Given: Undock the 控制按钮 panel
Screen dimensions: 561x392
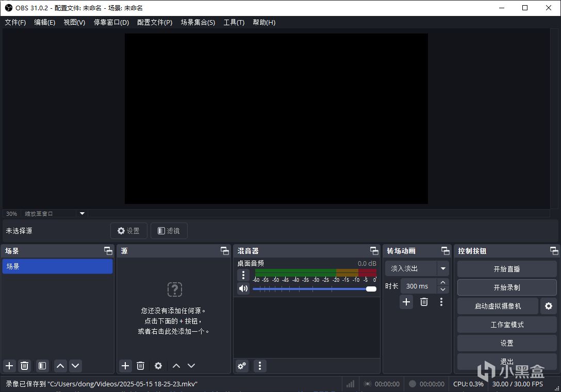Looking at the screenshot, I should 554,251.
